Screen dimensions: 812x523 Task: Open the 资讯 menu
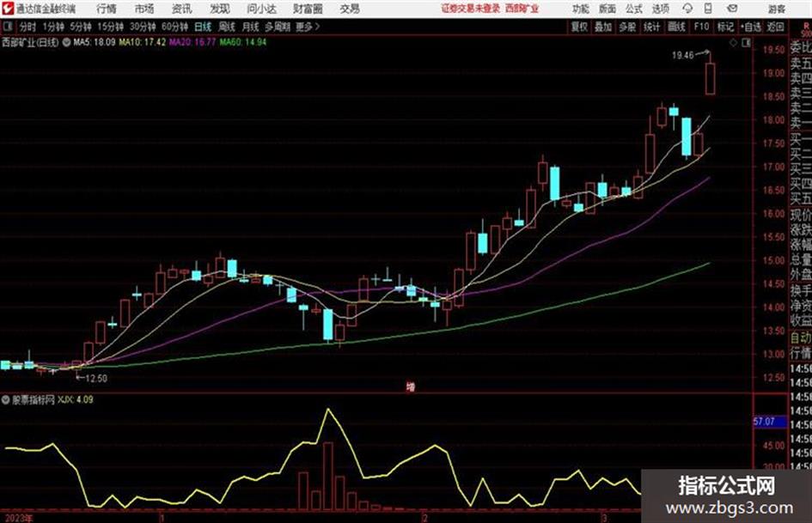tap(181, 9)
